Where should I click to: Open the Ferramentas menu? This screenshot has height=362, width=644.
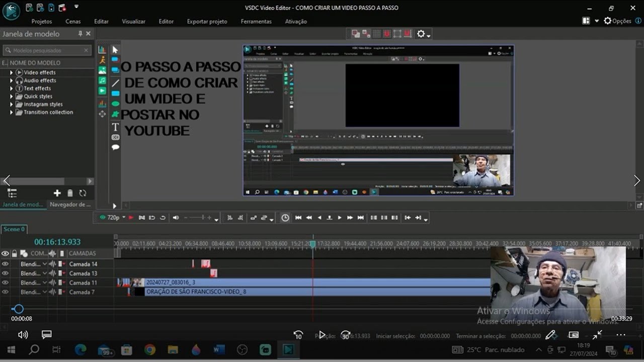tap(256, 22)
